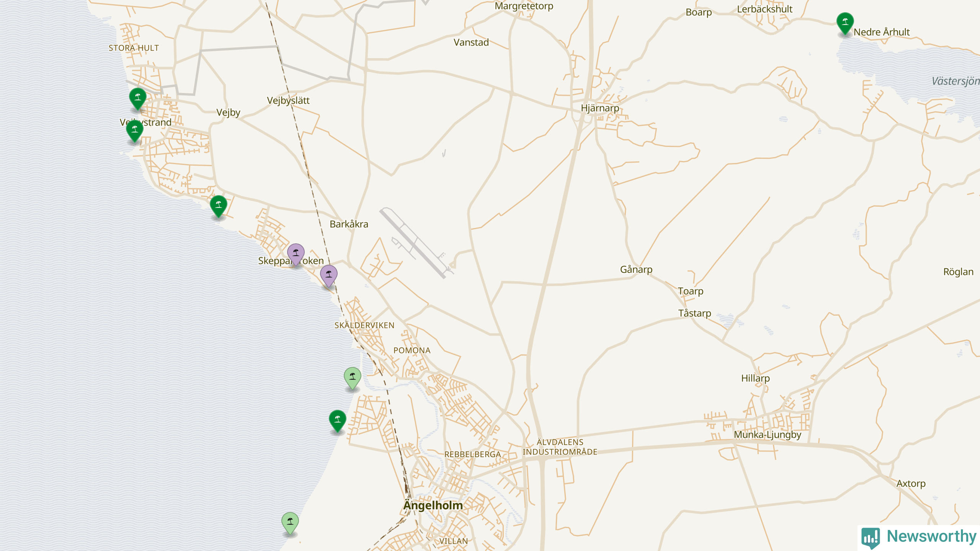
Task: Click the Röglan label
Action: 958,272
